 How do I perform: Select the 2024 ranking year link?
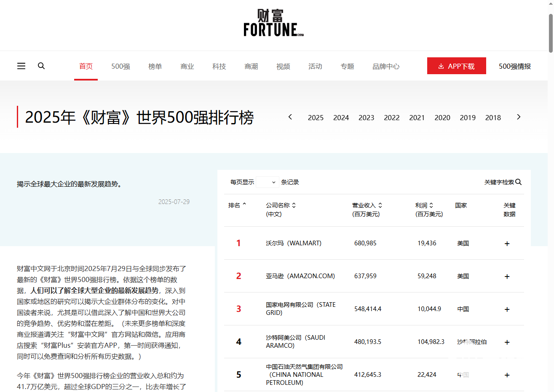point(341,118)
